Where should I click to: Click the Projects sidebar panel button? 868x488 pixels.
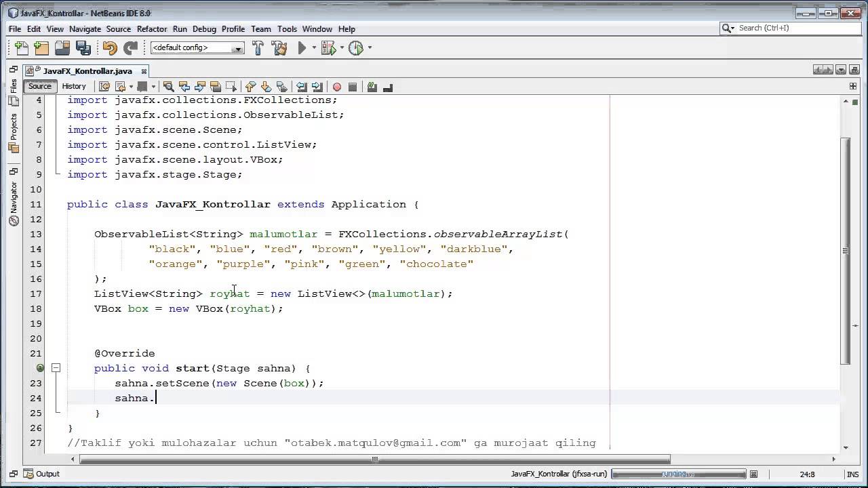pos(14,132)
